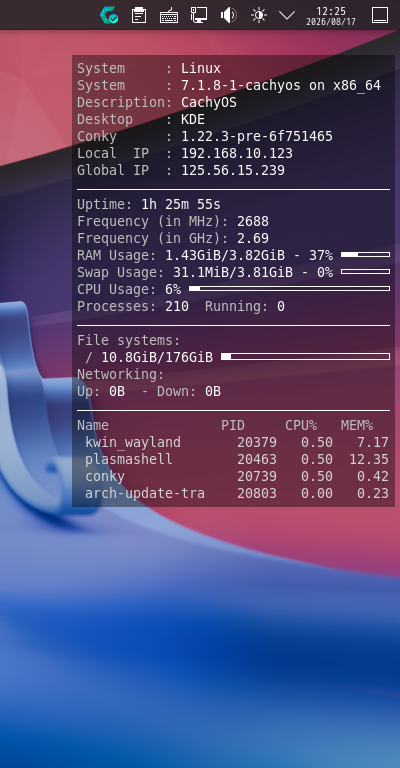Click the Global IP address value
The width and height of the screenshot is (400, 768).
point(233,170)
